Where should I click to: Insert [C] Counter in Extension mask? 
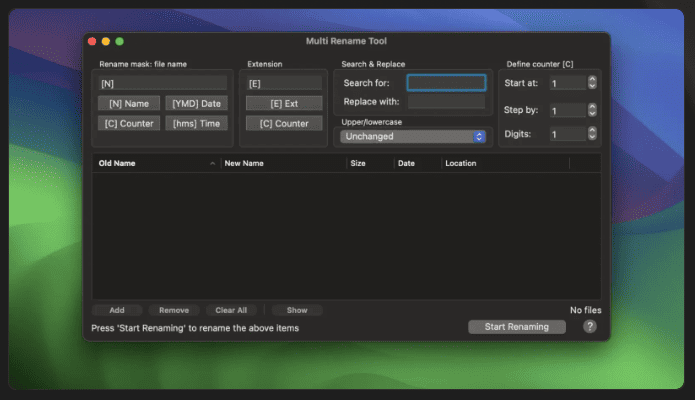coord(284,123)
